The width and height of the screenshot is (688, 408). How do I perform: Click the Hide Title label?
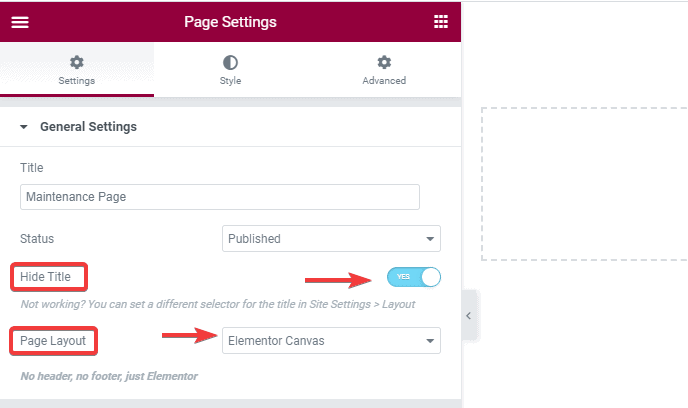(x=49, y=276)
